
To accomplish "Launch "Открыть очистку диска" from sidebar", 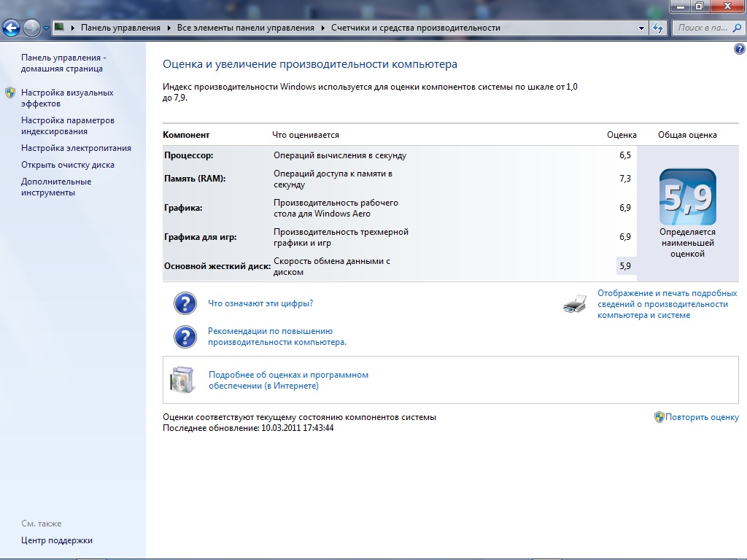I will point(68,165).
